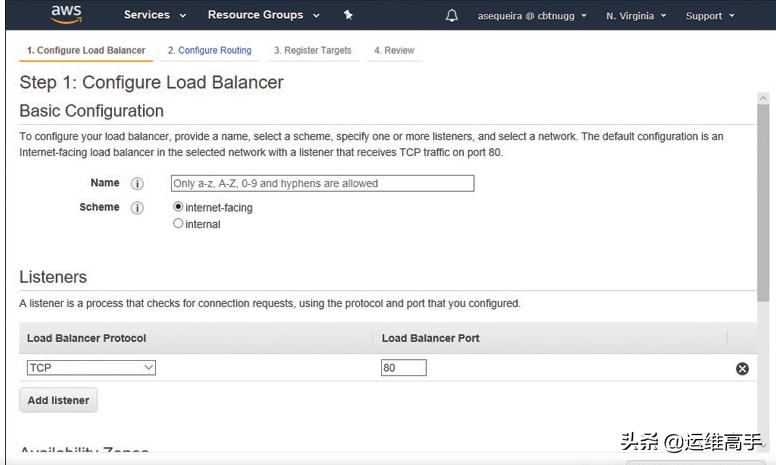Open the N. Virginia region selector
This screenshot has width=776, height=465.
[637, 16]
